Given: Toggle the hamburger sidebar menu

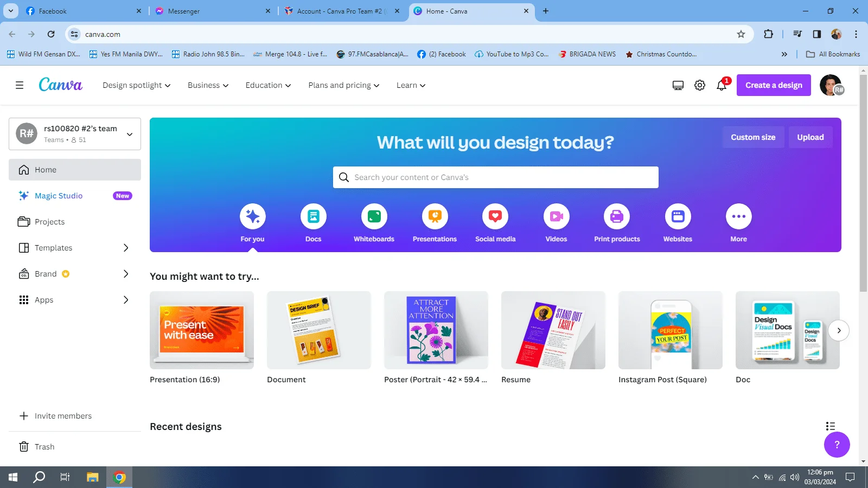Looking at the screenshot, I should (x=20, y=85).
